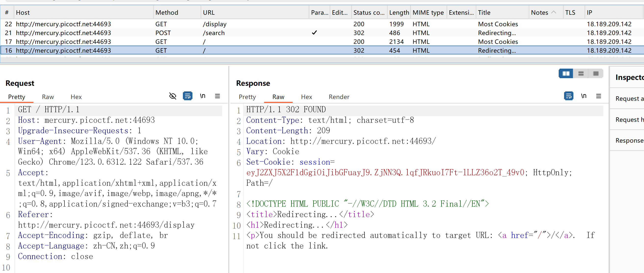The image size is (644, 273).
Task: Click params checkmark in row 21
Action: 314,33
